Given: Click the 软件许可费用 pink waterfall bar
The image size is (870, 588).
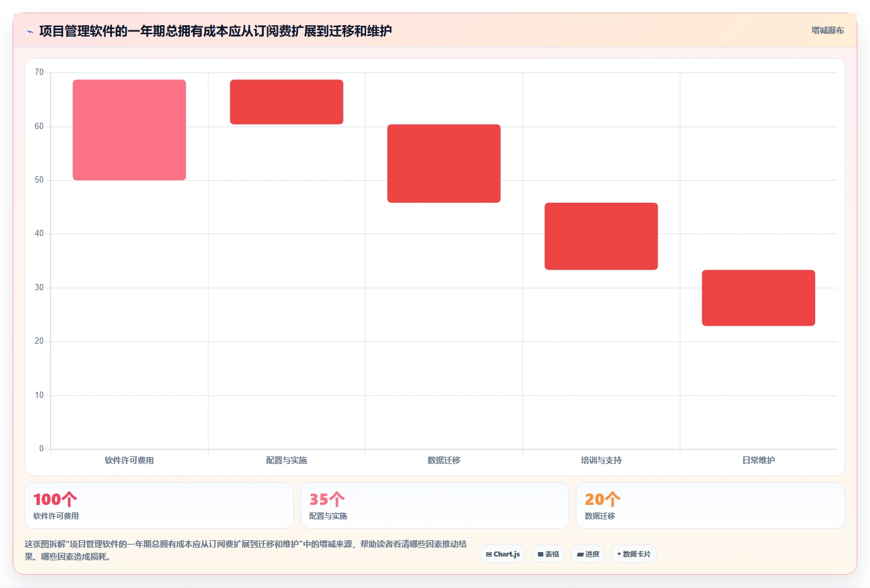Looking at the screenshot, I should (129, 130).
